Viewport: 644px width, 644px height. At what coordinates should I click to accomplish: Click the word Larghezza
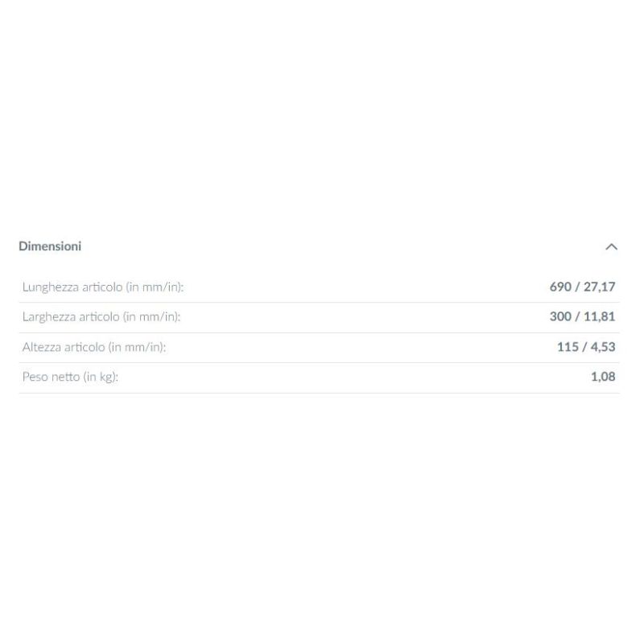pos(50,317)
